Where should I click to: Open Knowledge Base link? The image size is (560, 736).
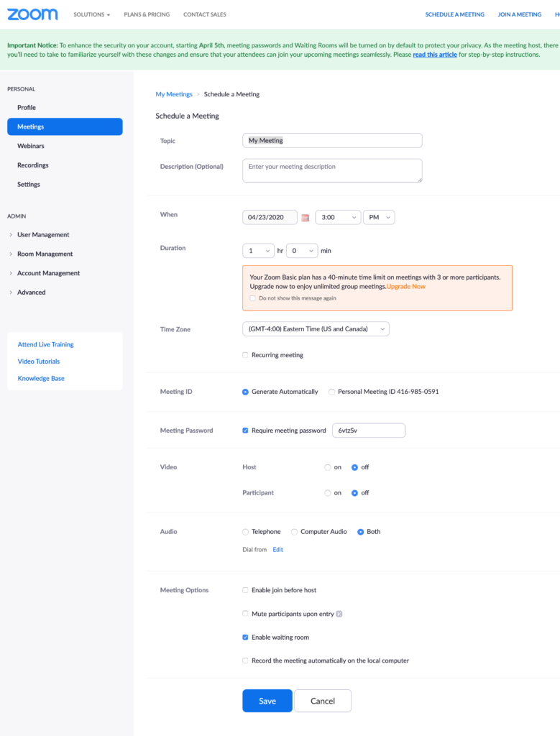[41, 378]
